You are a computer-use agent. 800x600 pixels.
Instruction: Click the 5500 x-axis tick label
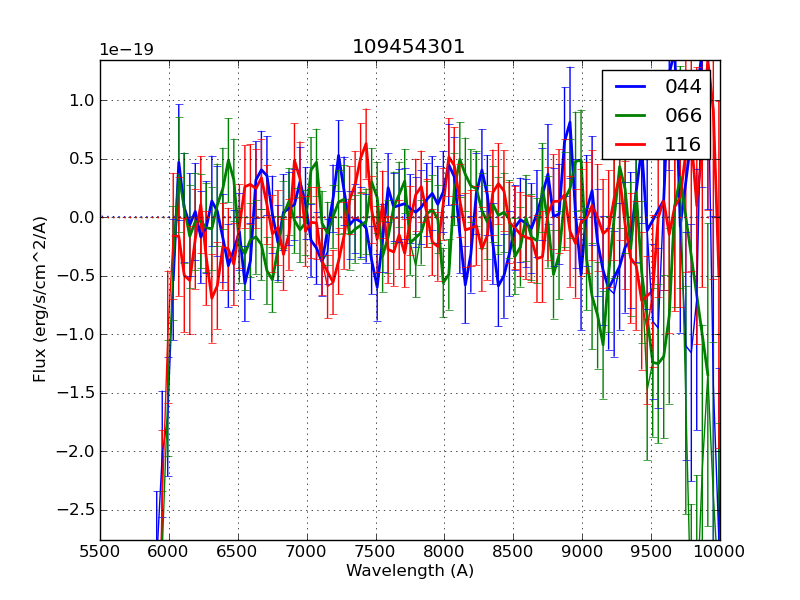click(100, 551)
